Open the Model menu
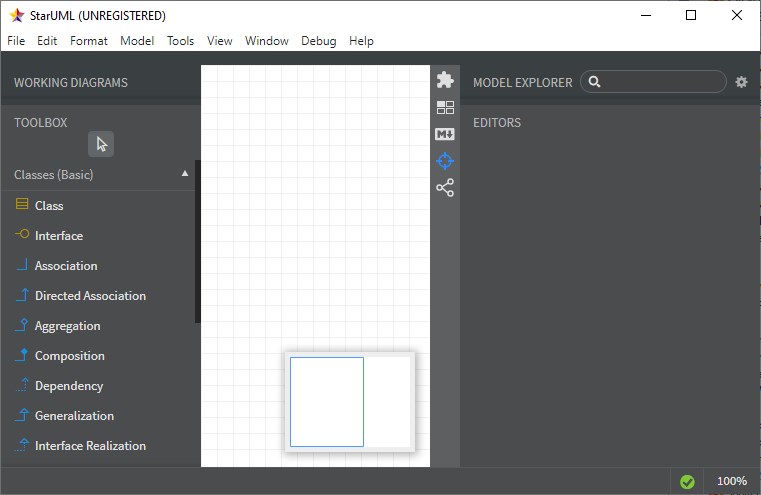 [x=137, y=41]
